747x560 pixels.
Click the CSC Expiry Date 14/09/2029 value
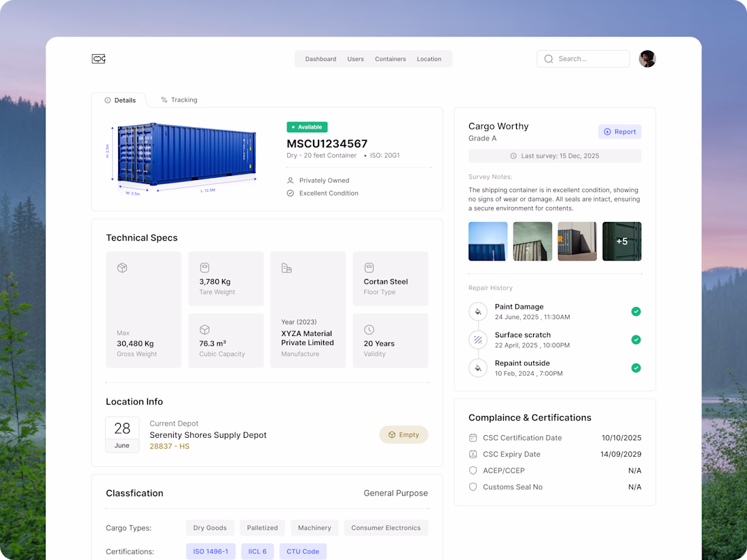621,454
